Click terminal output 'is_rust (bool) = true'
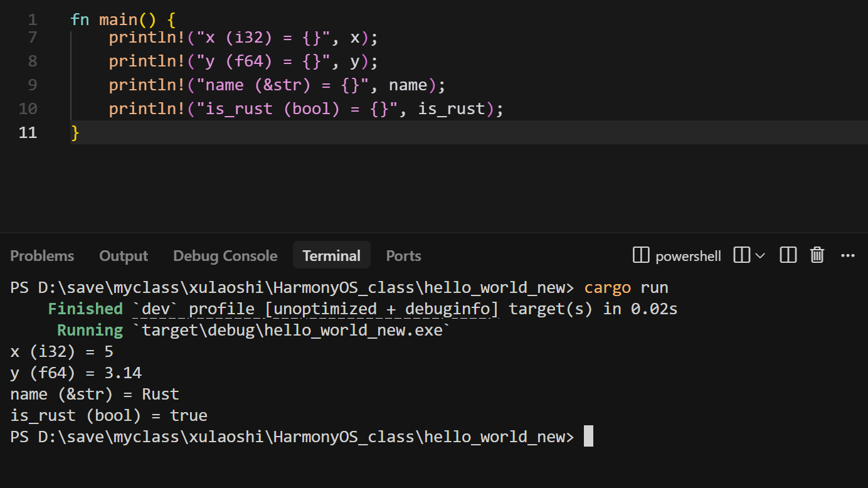Viewport: 868px width, 488px height. 109,416
